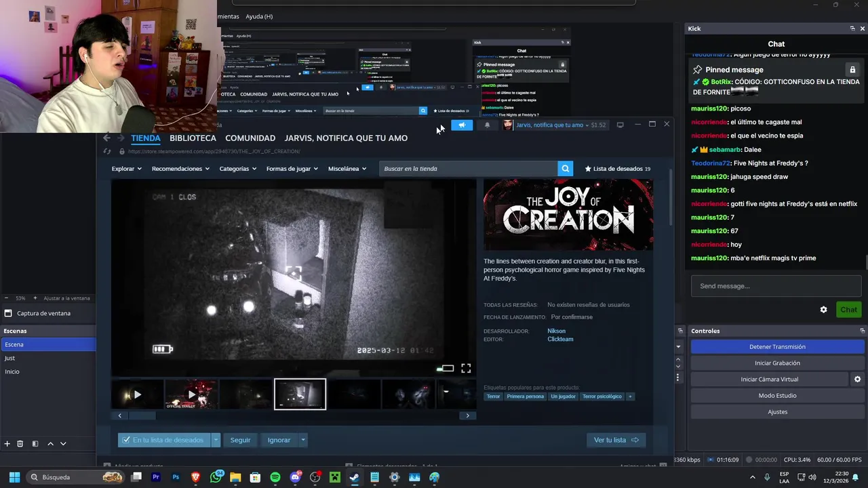
Task: Click the pinned message lock icon
Action: (x=852, y=70)
